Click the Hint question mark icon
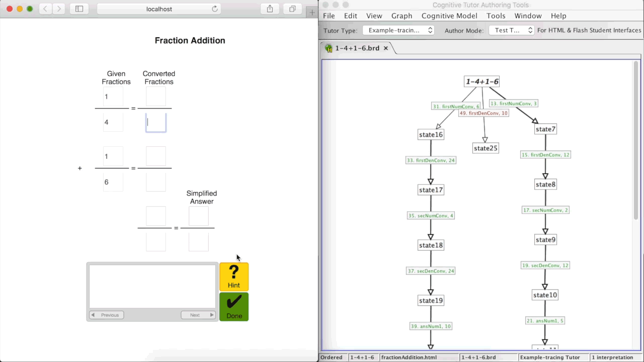The width and height of the screenshot is (644, 362). pyautogui.click(x=233, y=273)
